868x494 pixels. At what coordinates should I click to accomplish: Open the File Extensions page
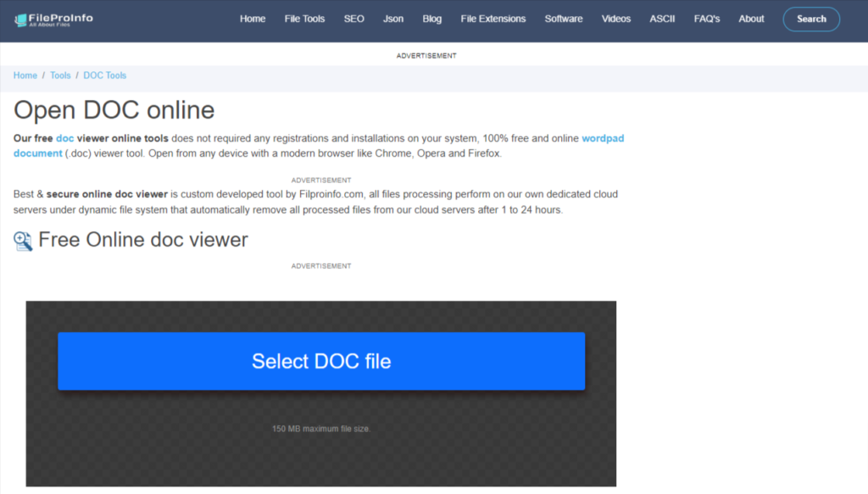(x=492, y=18)
